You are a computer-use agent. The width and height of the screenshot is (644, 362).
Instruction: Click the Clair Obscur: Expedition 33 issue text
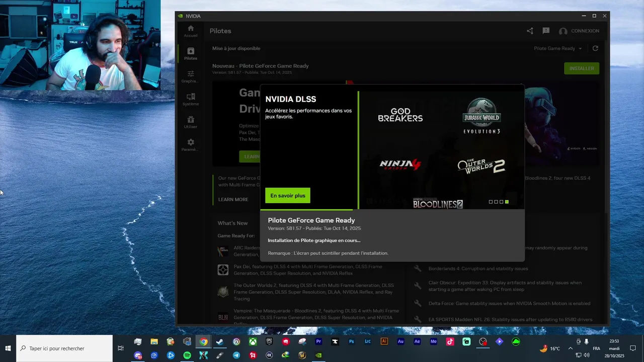[505, 286]
